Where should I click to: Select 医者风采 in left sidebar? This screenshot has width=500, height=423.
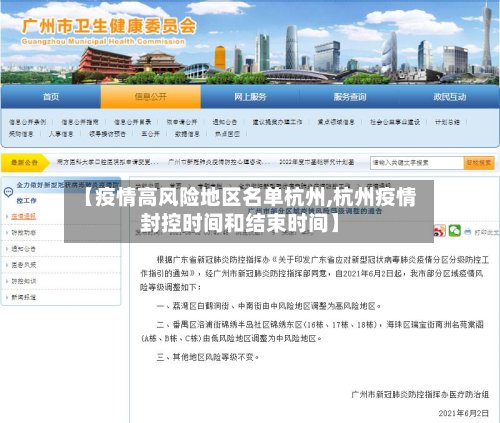pyautogui.click(x=23, y=265)
